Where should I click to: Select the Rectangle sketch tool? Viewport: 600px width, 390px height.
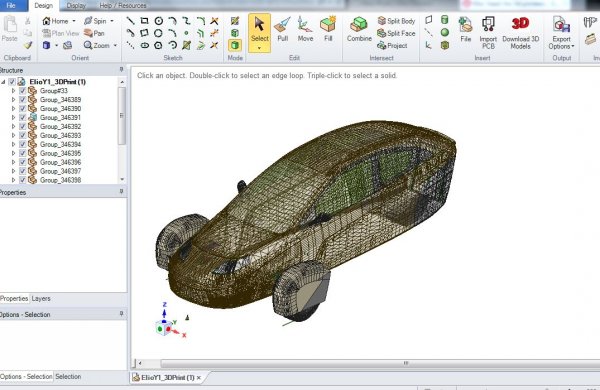click(144, 21)
